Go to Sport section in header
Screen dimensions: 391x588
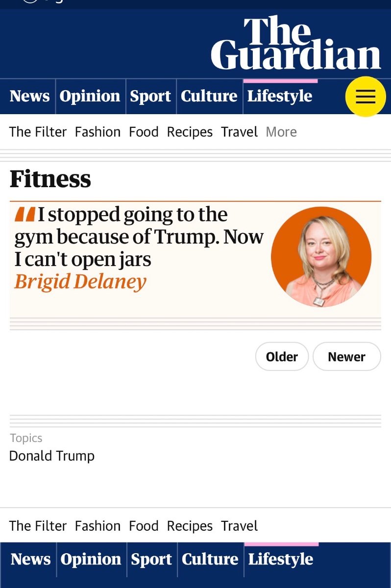150,96
